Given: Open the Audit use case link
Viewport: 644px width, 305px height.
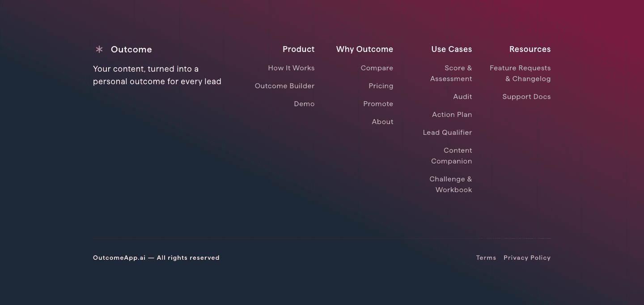Looking at the screenshot, I should 462,97.
